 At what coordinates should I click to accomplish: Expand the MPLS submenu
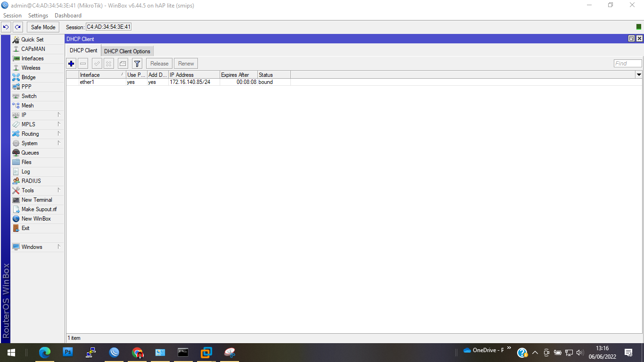point(37,124)
